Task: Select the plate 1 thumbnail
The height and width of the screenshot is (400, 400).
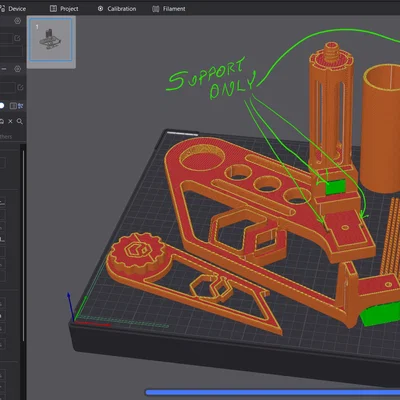Action: coord(51,40)
